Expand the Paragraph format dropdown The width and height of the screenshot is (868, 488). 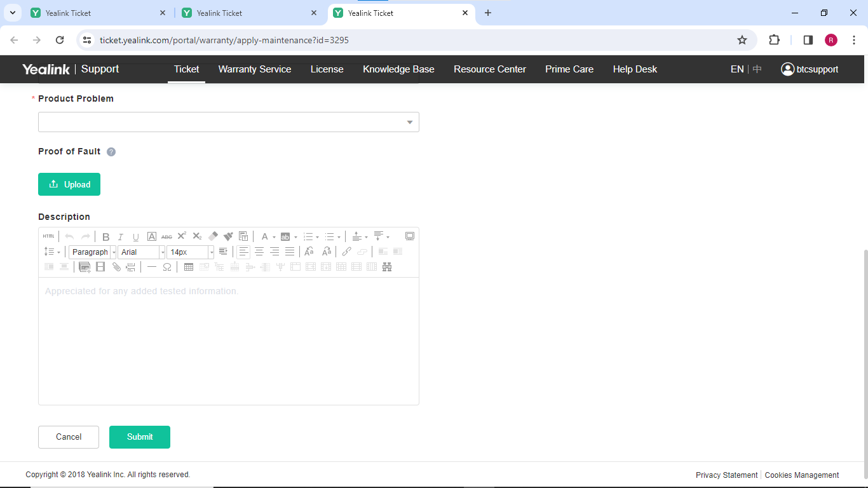(x=114, y=252)
